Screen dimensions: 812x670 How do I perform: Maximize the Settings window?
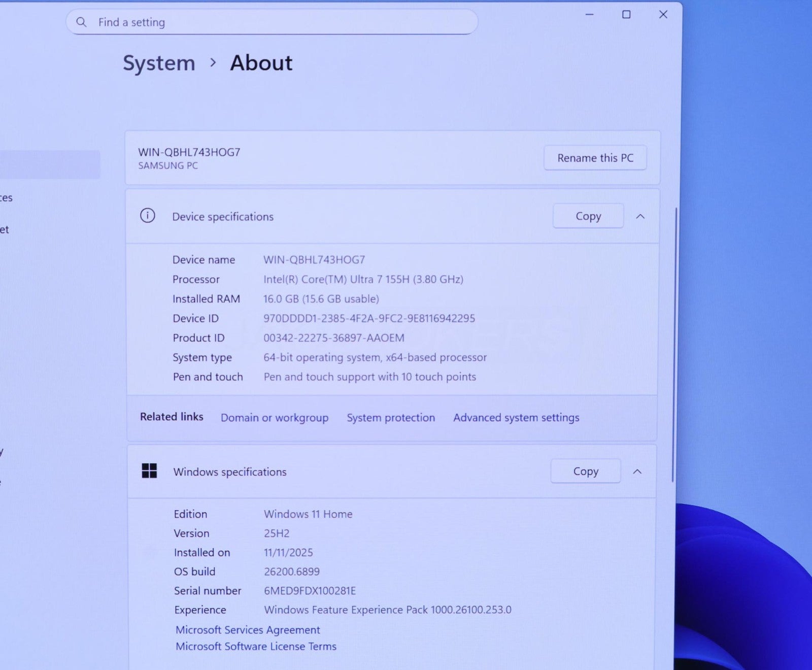tap(626, 15)
